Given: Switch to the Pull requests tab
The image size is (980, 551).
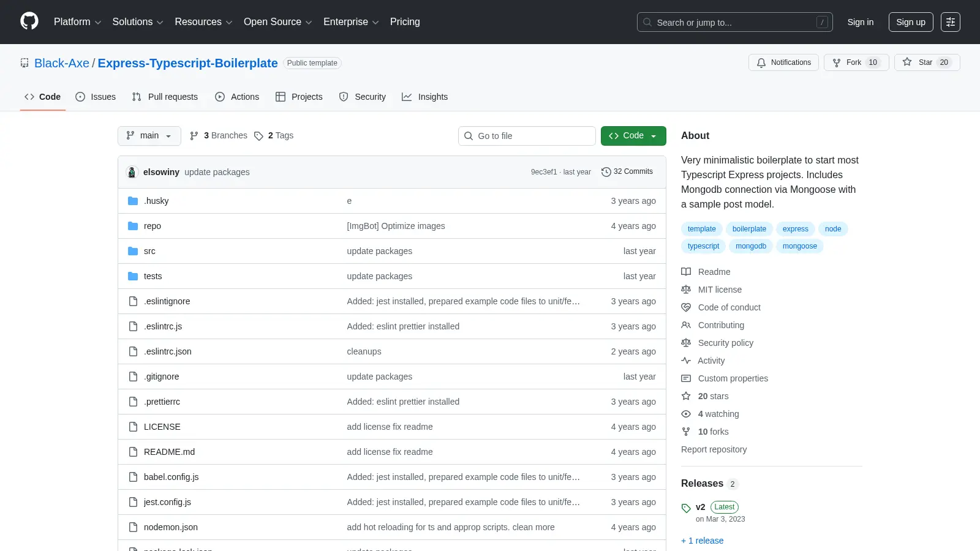Looking at the screenshot, I should pyautogui.click(x=165, y=97).
